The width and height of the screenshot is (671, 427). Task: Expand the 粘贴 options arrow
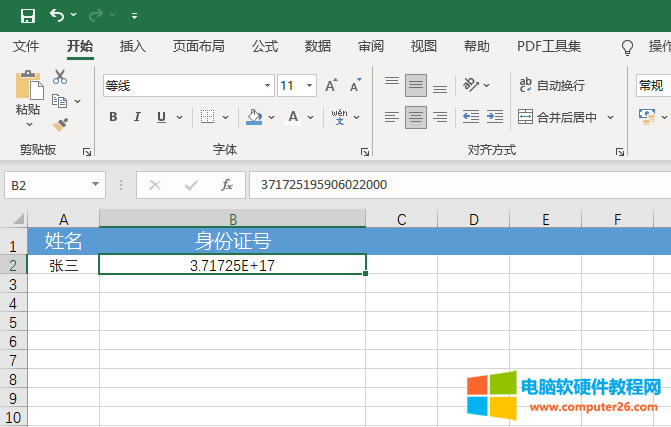[x=29, y=125]
